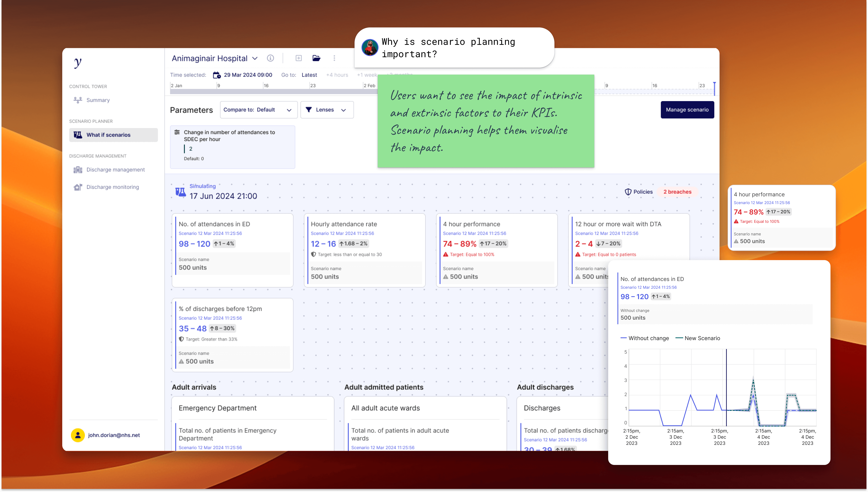This screenshot has width=868, height=492.
Task: Open the Policies label
Action: click(643, 192)
